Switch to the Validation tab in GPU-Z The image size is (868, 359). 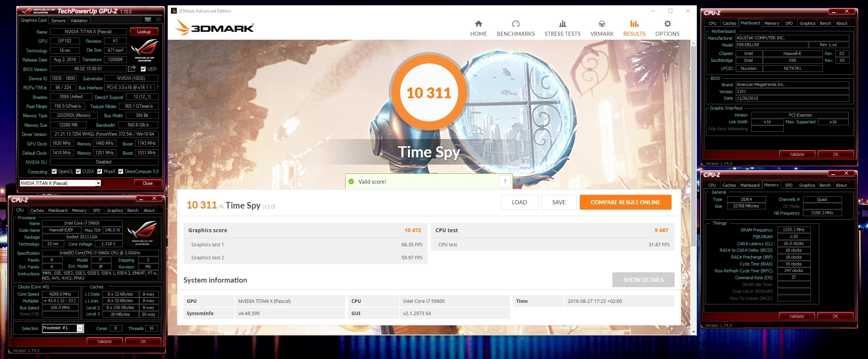79,21
